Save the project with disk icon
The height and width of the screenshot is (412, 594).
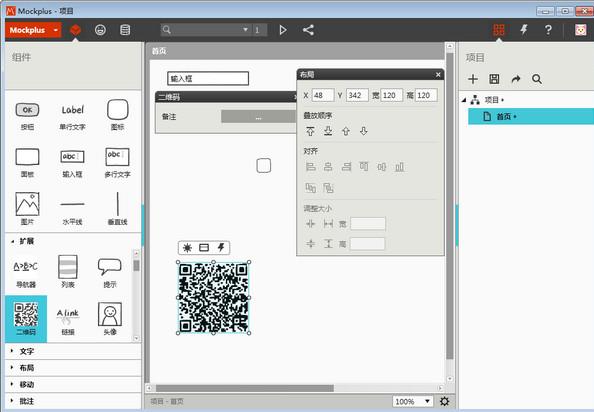click(494, 79)
